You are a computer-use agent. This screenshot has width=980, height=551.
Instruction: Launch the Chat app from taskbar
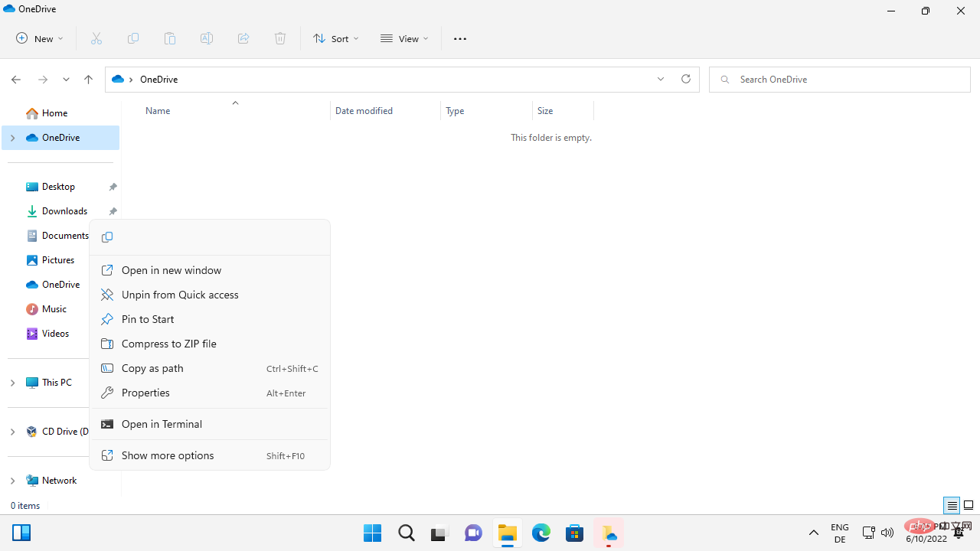[x=473, y=533]
